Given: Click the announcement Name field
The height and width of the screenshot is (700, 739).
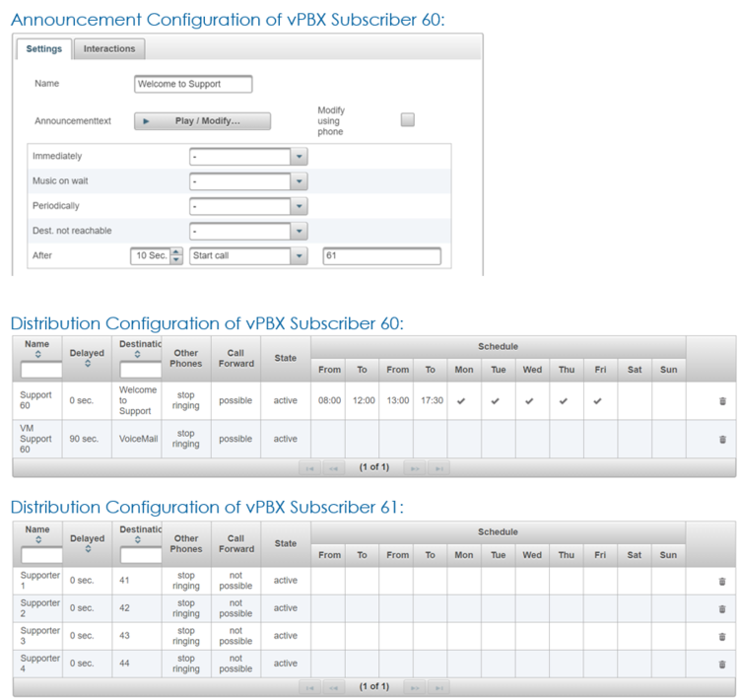Looking at the screenshot, I should pyautogui.click(x=193, y=84).
